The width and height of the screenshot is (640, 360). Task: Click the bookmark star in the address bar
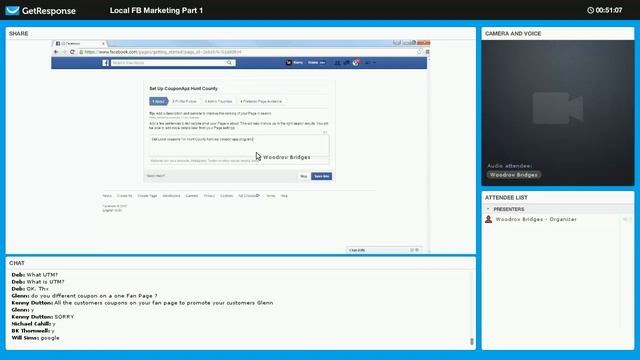tap(419, 52)
